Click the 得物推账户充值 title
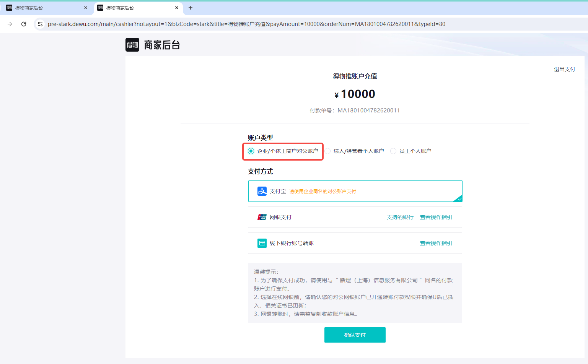588x364 pixels. (x=355, y=76)
